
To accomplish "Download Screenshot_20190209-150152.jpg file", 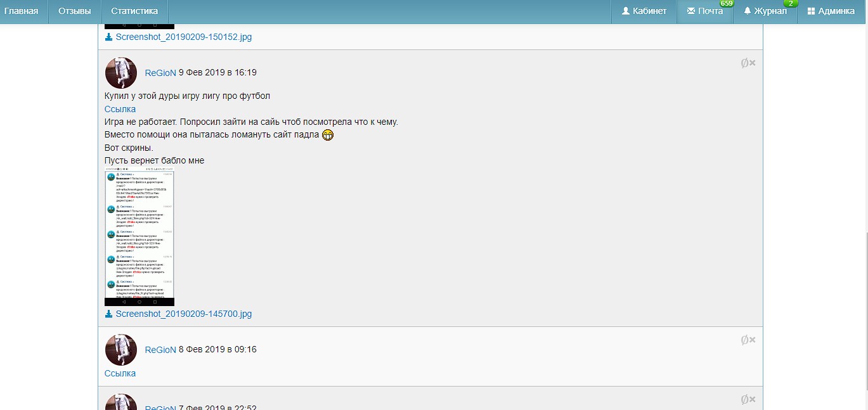I will pyautogui.click(x=183, y=37).
